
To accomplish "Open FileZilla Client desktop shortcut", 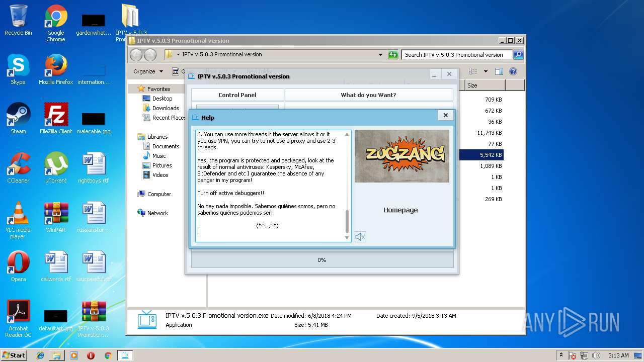I will coord(56,119).
